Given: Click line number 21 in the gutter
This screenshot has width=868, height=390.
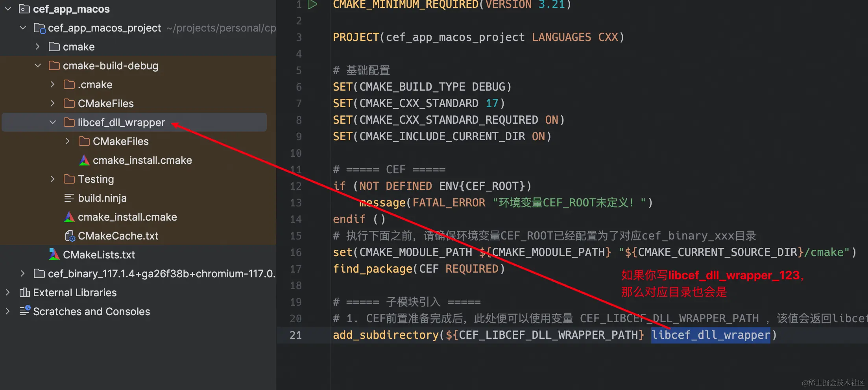Looking at the screenshot, I should pyautogui.click(x=295, y=335).
